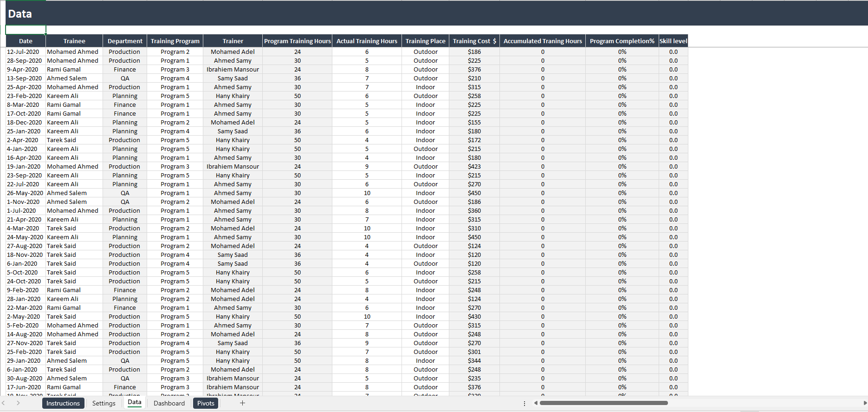Switch to the Pivots sheet tab
Image resolution: width=868 pixels, height=412 pixels.
[x=206, y=403]
